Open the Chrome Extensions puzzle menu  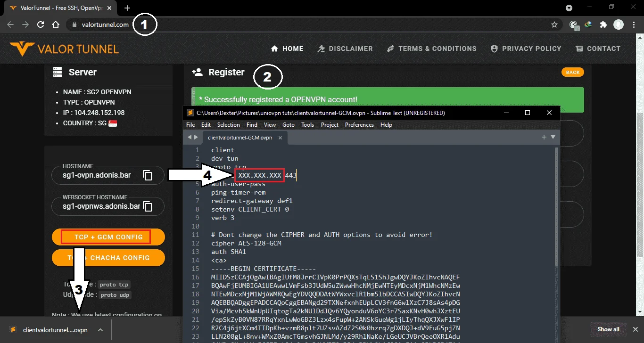(603, 25)
